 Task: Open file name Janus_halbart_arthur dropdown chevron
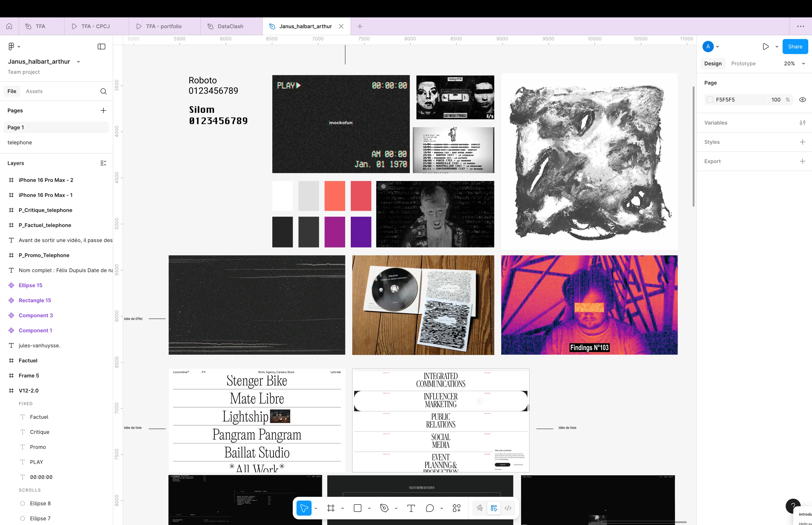click(79, 62)
